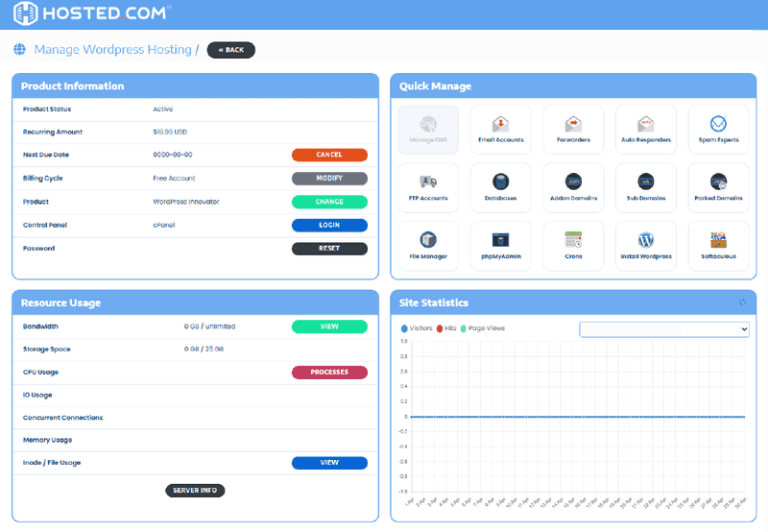This screenshot has width=768, height=532.
Task: Open the Crons icon
Action: (573, 246)
